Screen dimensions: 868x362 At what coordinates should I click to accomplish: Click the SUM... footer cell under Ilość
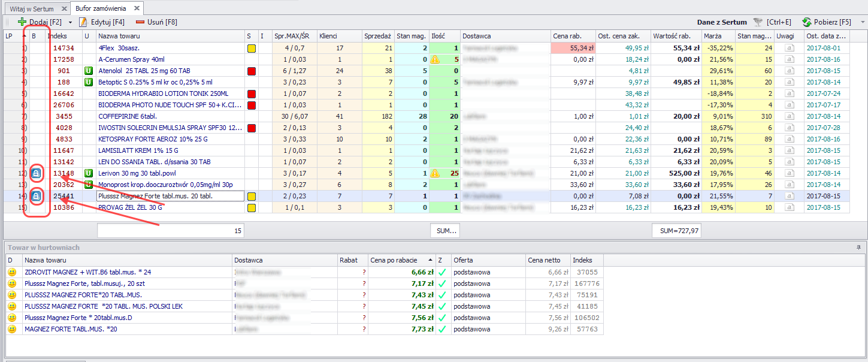[x=444, y=230]
